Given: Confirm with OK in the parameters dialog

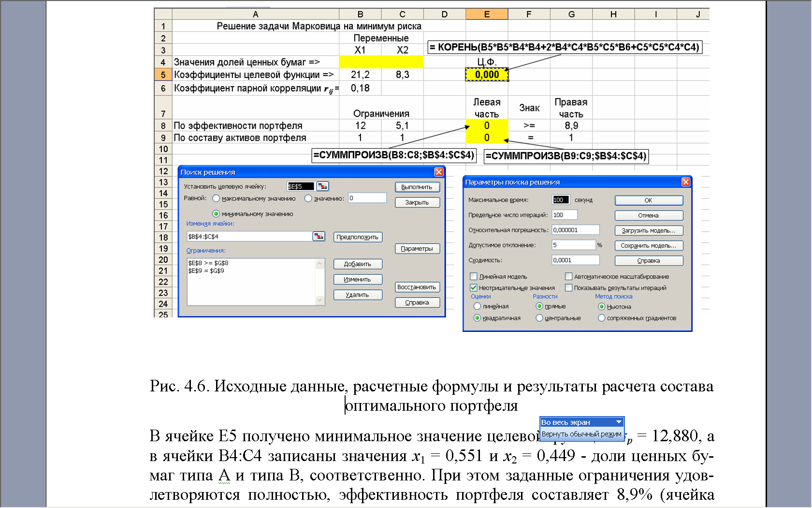Looking at the screenshot, I should coord(649,200).
